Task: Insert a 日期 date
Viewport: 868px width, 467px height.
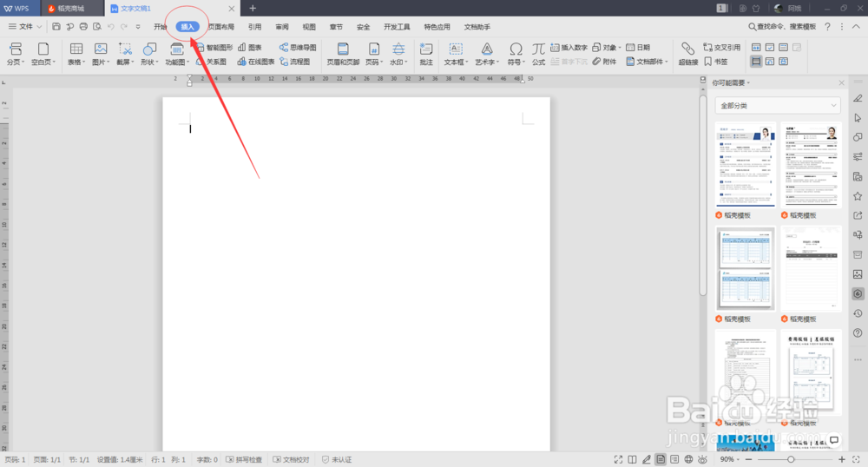Action: point(638,48)
